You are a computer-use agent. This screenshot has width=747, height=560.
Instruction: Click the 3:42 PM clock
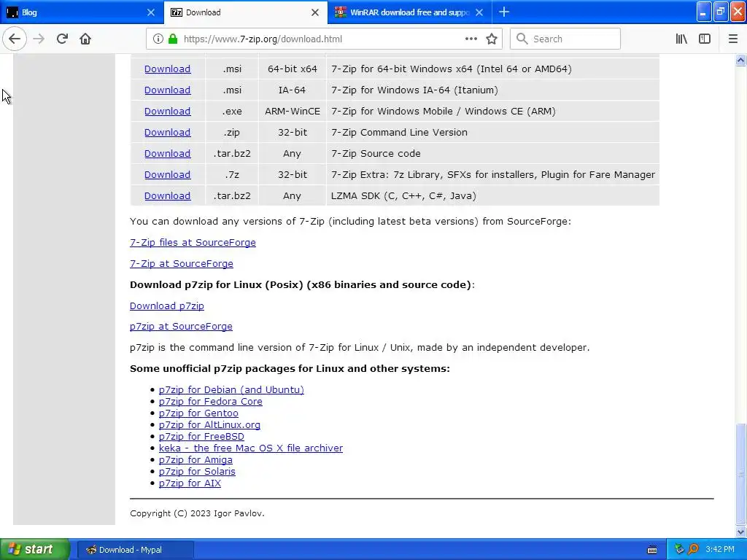(x=720, y=550)
